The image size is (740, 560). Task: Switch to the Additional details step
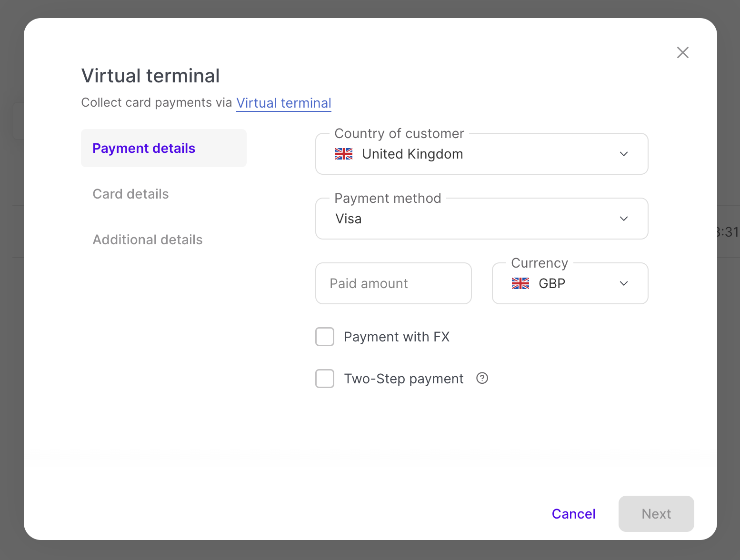pos(147,240)
